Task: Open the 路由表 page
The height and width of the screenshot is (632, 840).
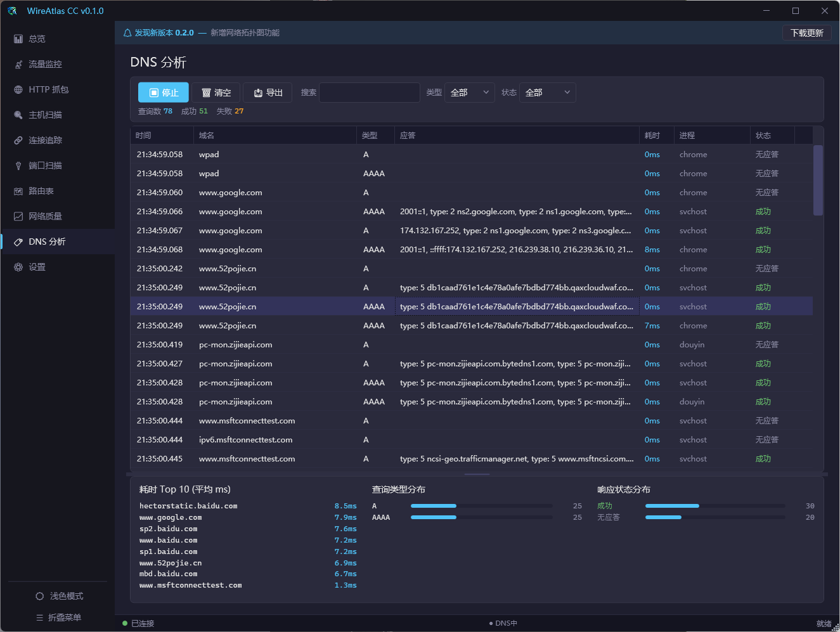Action: tap(58, 191)
